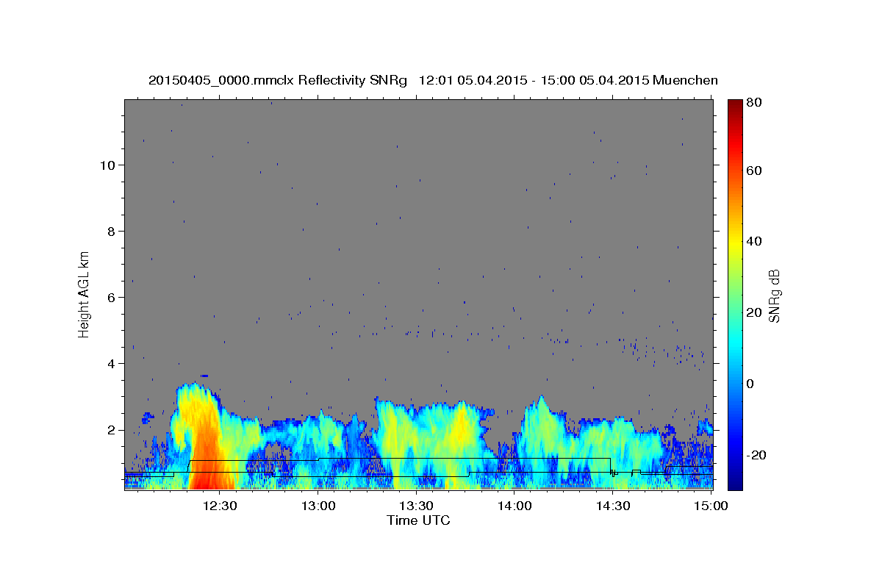Image resolution: width=882 pixels, height=588 pixels.
Task: Click the 15:00 time tick label
Action: coord(711,506)
